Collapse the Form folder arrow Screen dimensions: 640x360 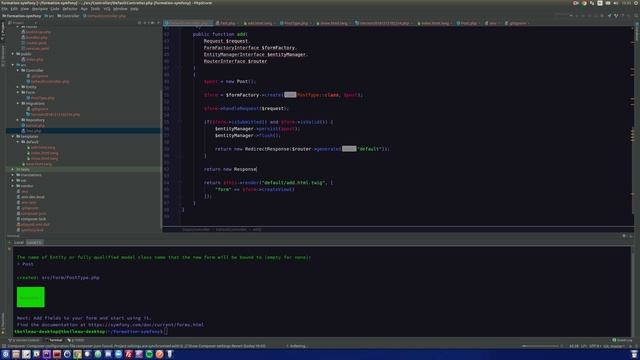click(18, 93)
